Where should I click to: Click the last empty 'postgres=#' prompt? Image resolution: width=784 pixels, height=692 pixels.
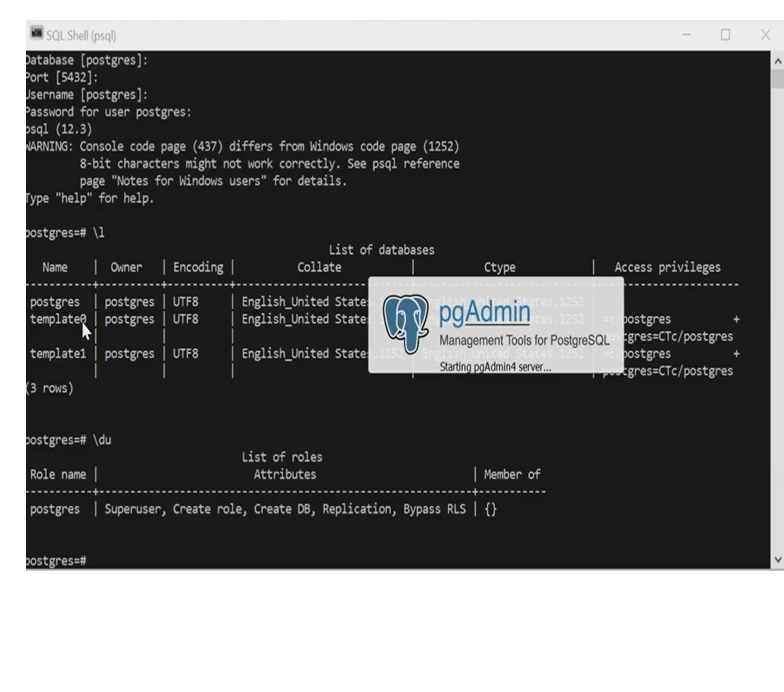click(x=56, y=561)
